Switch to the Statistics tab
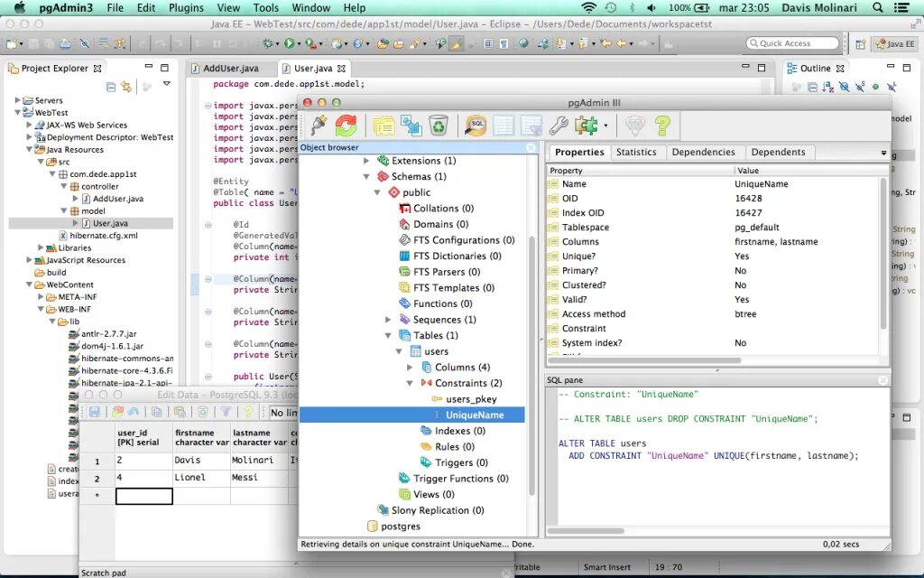Image resolution: width=924 pixels, height=578 pixels. click(636, 152)
